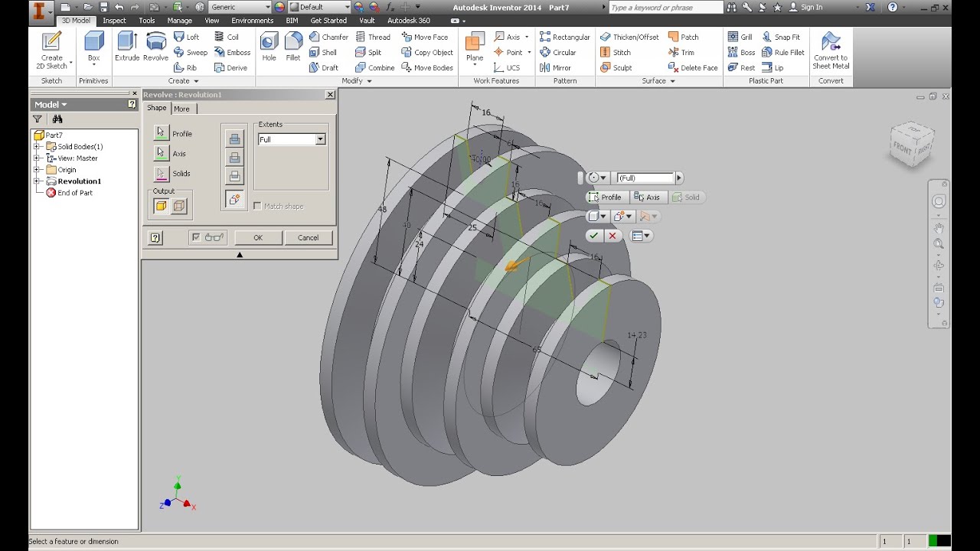The image size is (980, 551).
Task: Select Intersect operation in Revolve dialog
Action: (x=234, y=175)
